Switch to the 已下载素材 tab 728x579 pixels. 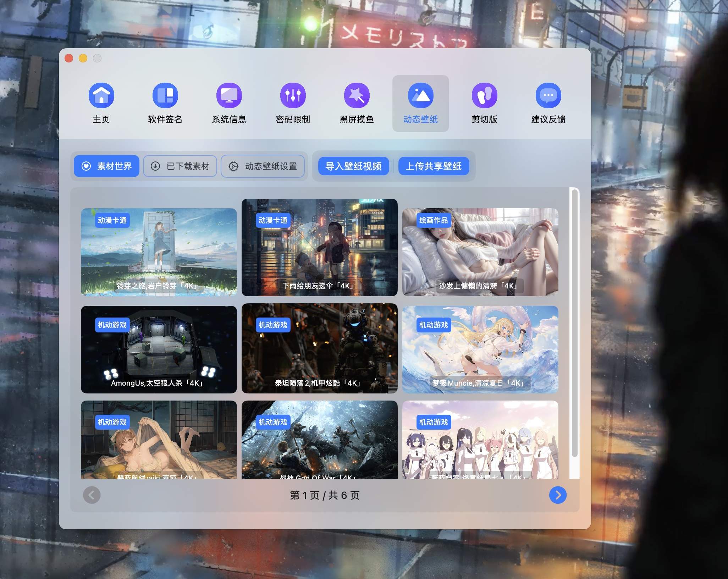[x=180, y=166]
